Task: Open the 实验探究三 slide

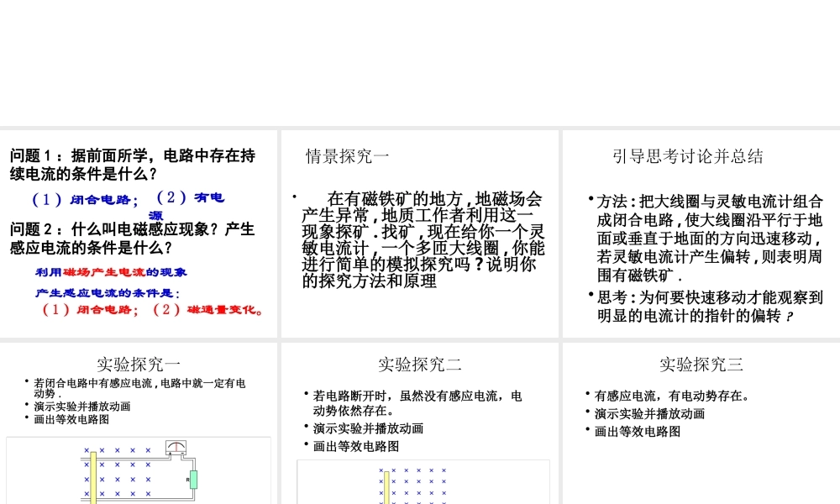Action: pos(700,364)
